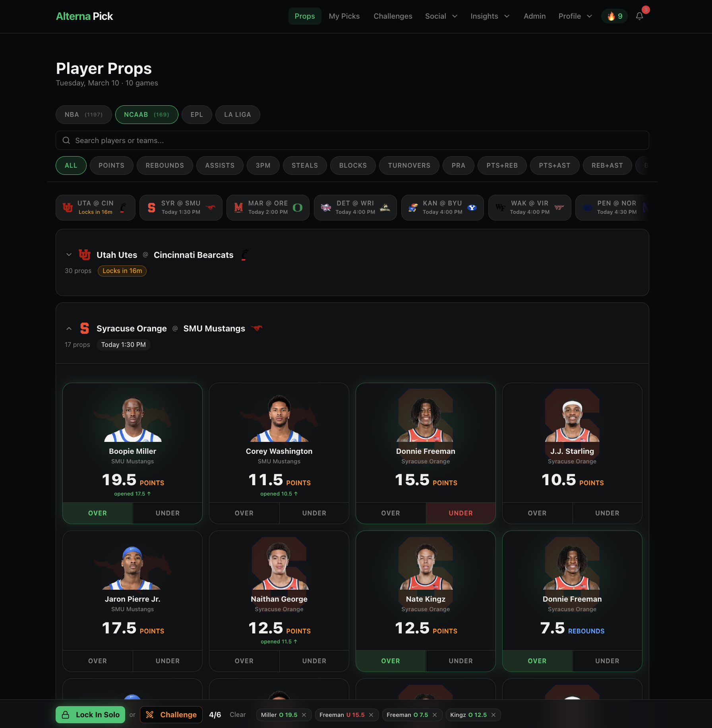Viewport: 712px width, 728px height.
Task: Toggle UNDER on J.J. Starling 10.5 points
Action: (607, 513)
